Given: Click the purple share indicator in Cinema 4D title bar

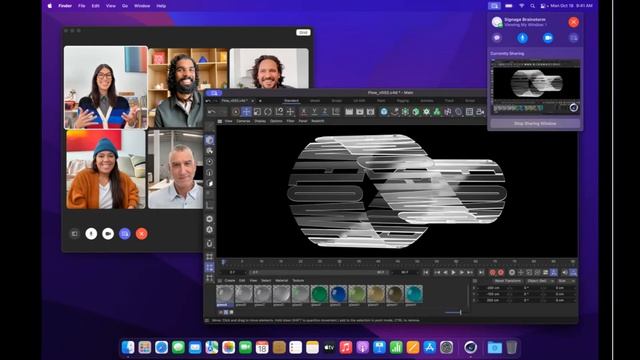Looking at the screenshot, I should pos(214,93).
